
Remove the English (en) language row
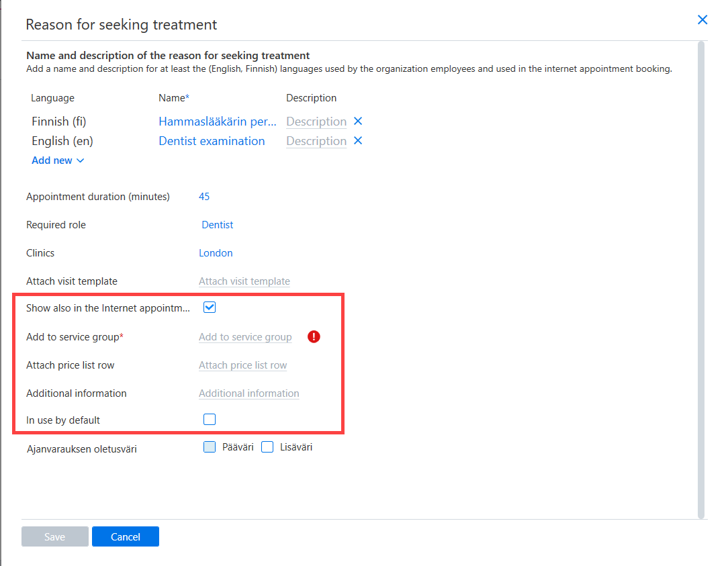click(x=358, y=141)
